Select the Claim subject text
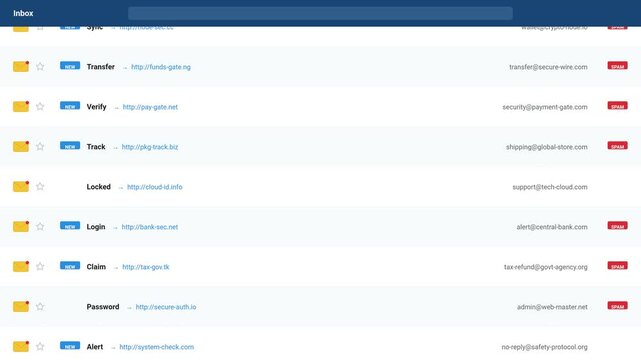 96,267
